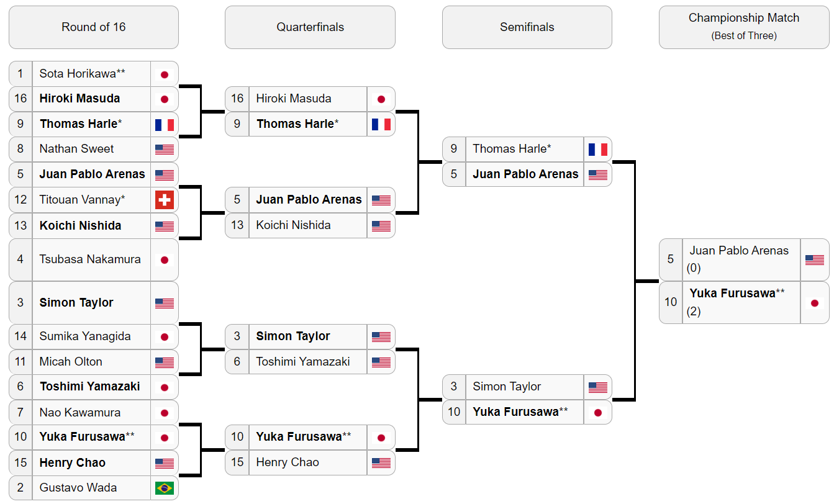Click Hiroki Masuda's name in the Quarterfinals
834x504 pixels.
pyautogui.click(x=294, y=99)
